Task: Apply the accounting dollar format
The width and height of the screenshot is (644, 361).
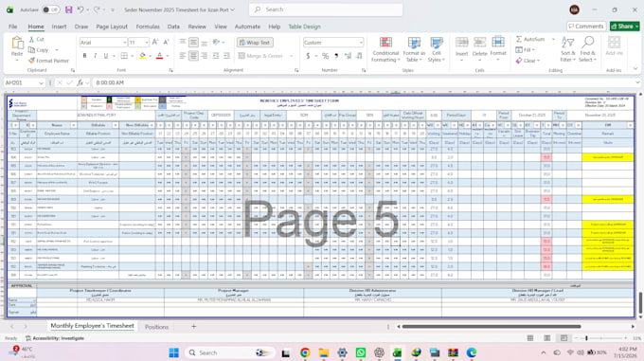Action: pos(308,56)
